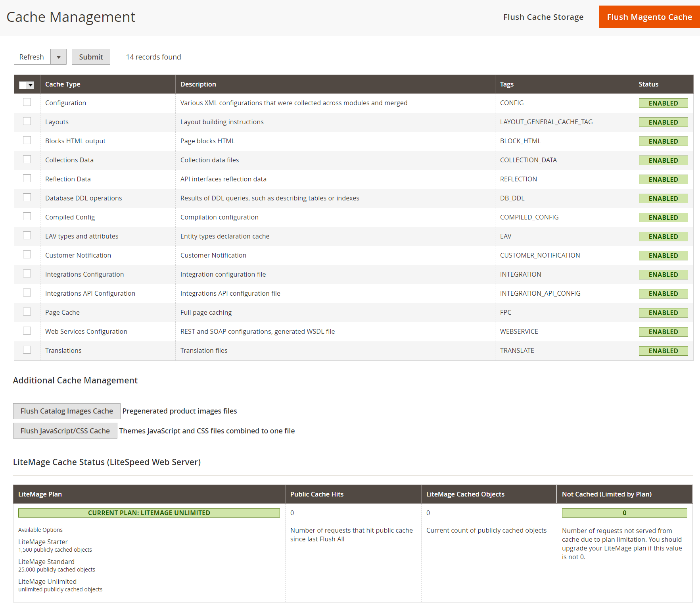This screenshot has height=612, width=700.
Task: Select the Refresh action combo box
Action: pyautogui.click(x=40, y=57)
